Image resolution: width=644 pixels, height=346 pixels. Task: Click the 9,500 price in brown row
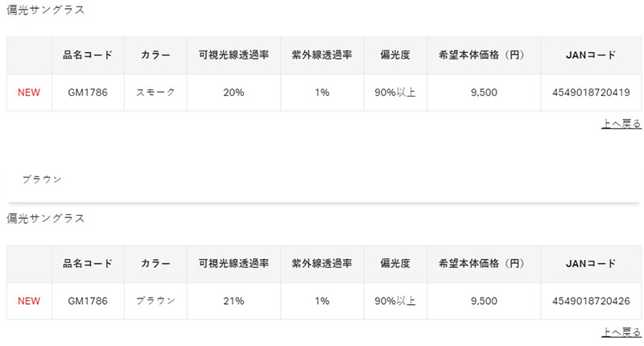click(x=484, y=301)
